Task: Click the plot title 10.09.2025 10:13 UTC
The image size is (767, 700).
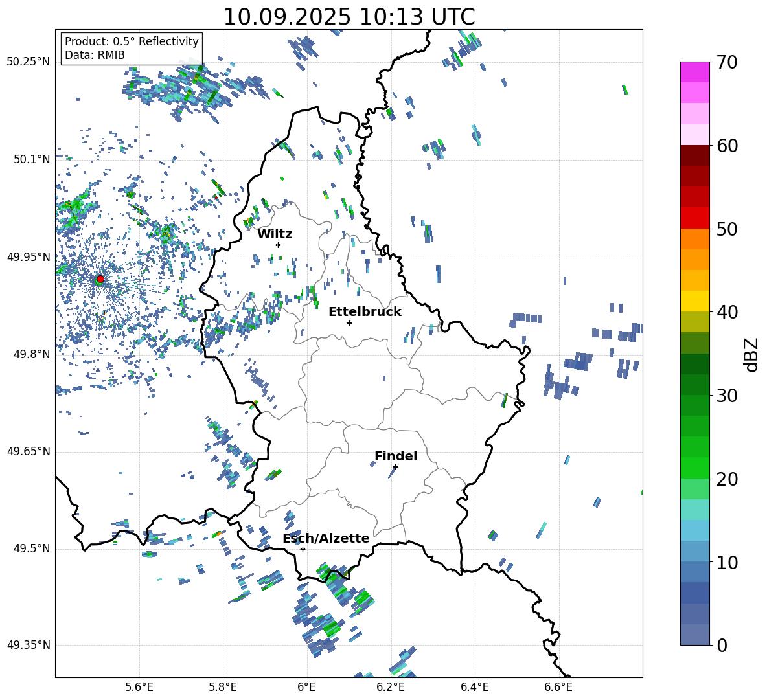Action: pyautogui.click(x=349, y=17)
